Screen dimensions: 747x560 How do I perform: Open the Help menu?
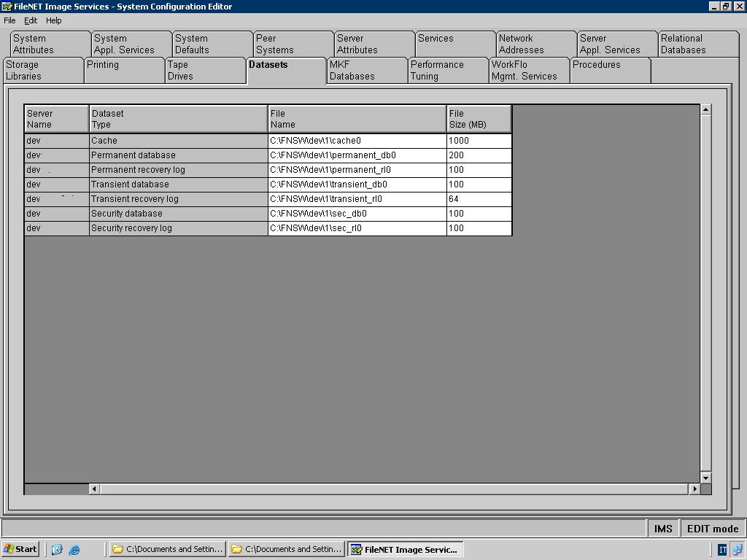click(x=53, y=20)
